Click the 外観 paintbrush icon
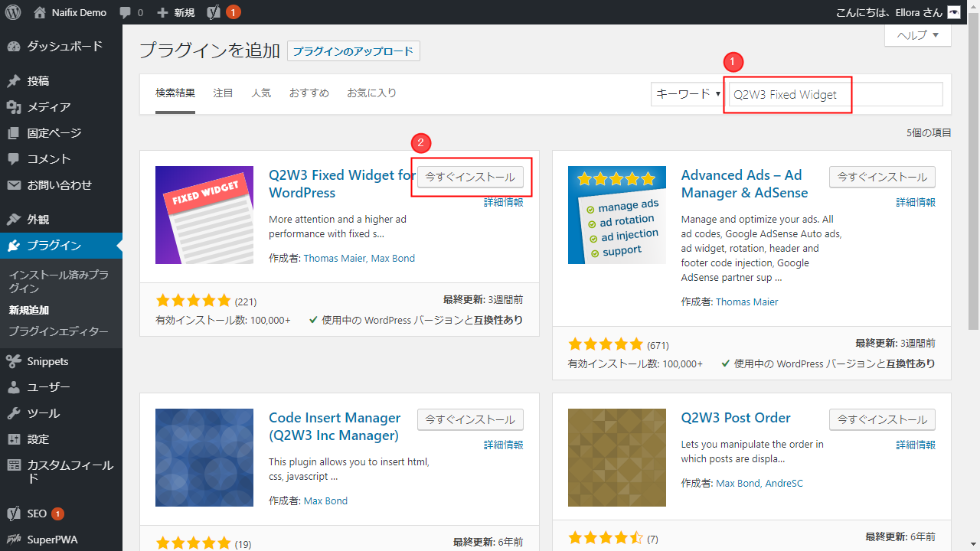 [13, 220]
